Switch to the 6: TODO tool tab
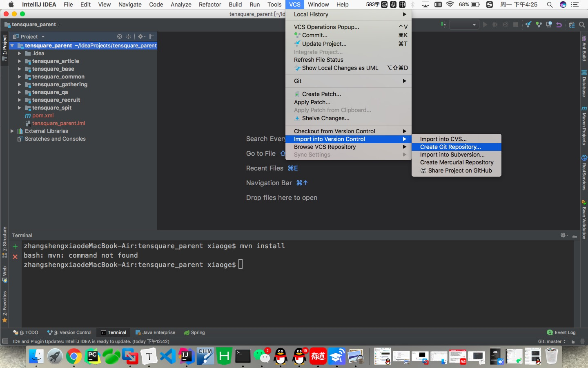The width and height of the screenshot is (588, 368). tap(26, 332)
